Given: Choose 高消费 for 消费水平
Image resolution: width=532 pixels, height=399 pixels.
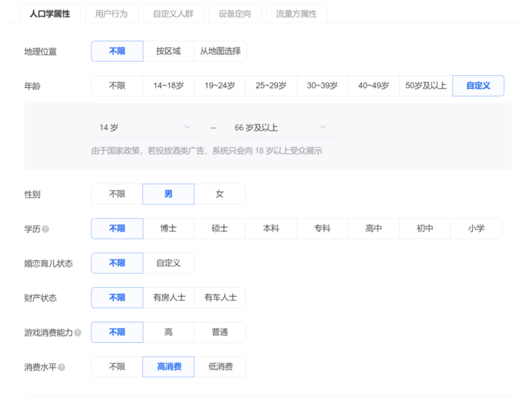Looking at the screenshot, I should tap(168, 367).
